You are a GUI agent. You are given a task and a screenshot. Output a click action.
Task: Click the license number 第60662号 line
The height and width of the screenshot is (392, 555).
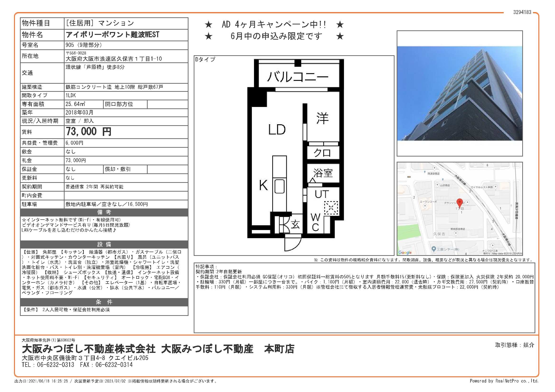tap(48, 340)
